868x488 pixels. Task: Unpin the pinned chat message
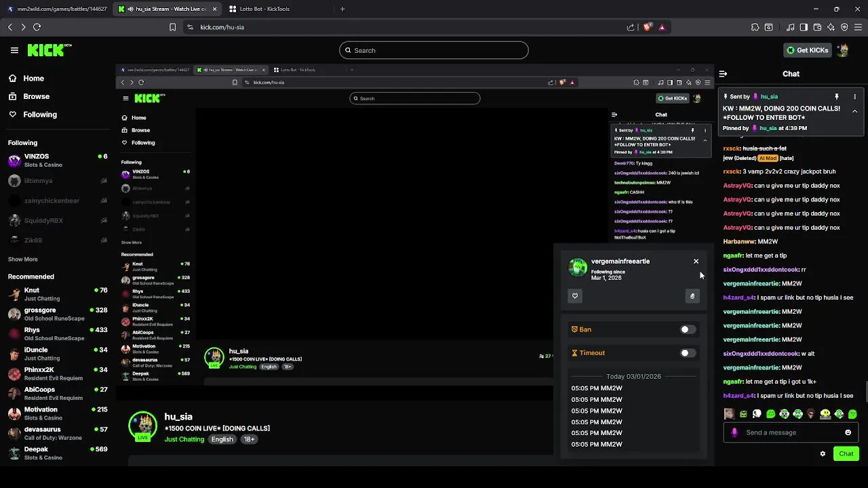click(837, 97)
